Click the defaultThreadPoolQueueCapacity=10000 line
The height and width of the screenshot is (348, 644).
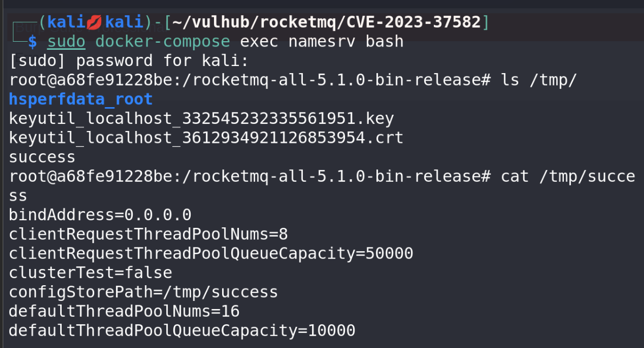tap(182, 331)
